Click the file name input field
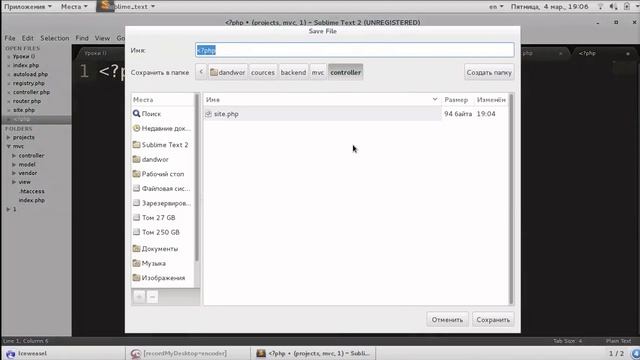 [x=354, y=50]
